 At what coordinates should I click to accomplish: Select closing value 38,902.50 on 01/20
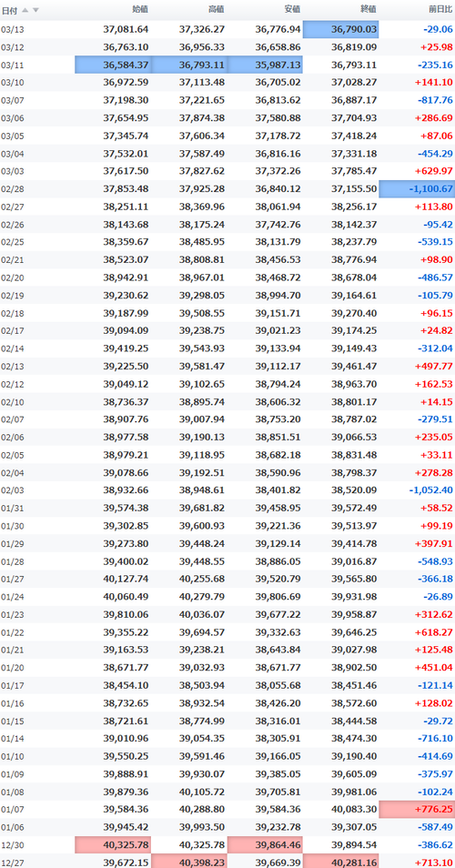point(354,667)
